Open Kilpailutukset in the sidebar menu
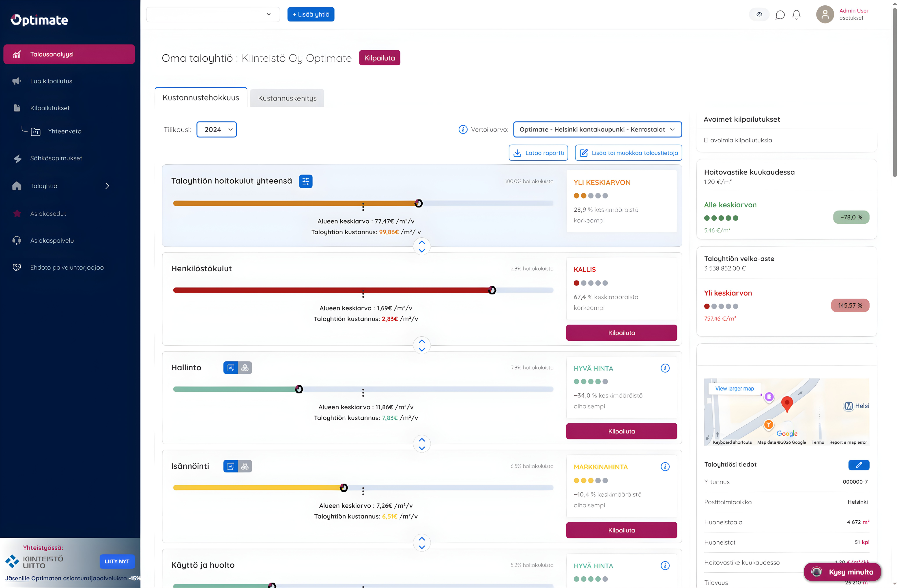This screenshot has width=898, height=588. [50, 108]
